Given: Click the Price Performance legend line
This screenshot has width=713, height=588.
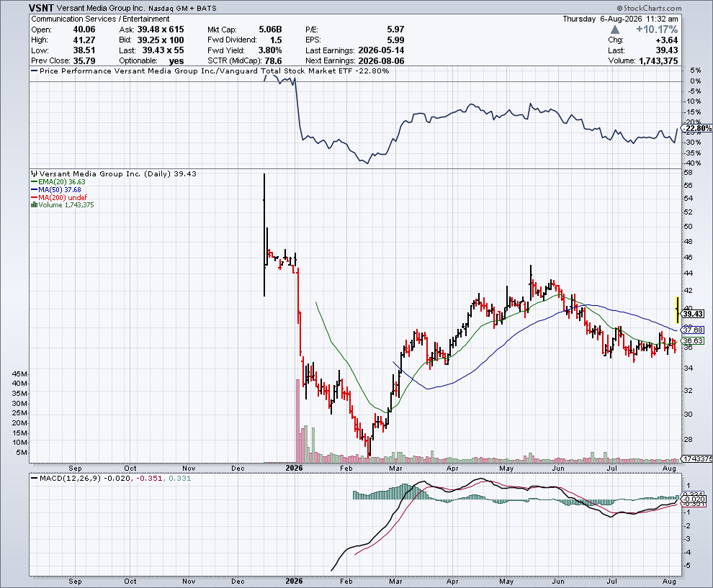Looking at the screenshot, I should point(210,71).
